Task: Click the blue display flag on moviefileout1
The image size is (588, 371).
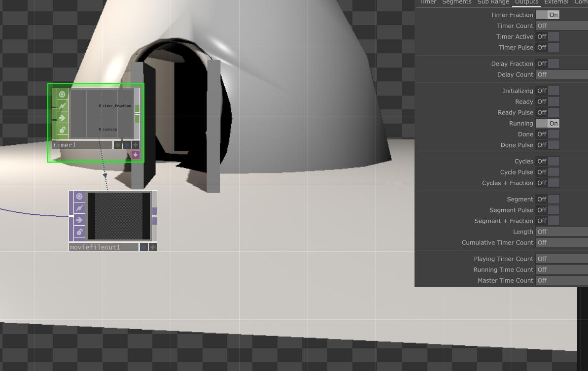Action: click(144, 247)
